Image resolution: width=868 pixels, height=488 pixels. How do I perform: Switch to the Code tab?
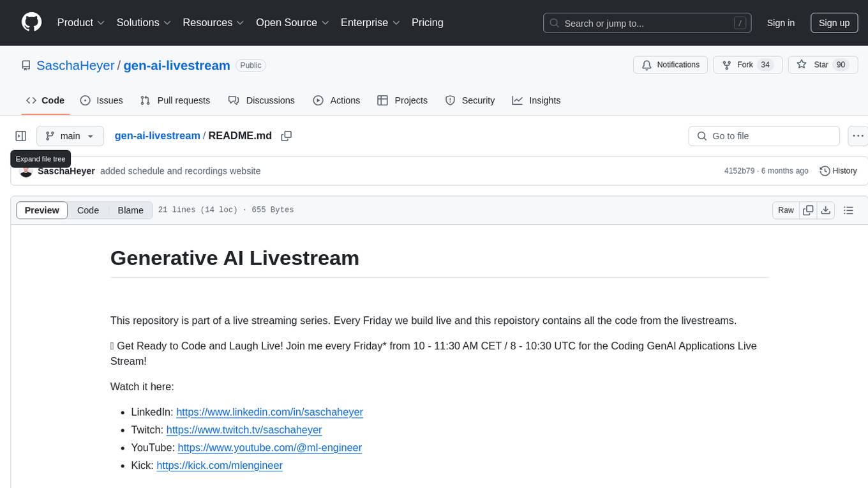click(x=45, y=100)
